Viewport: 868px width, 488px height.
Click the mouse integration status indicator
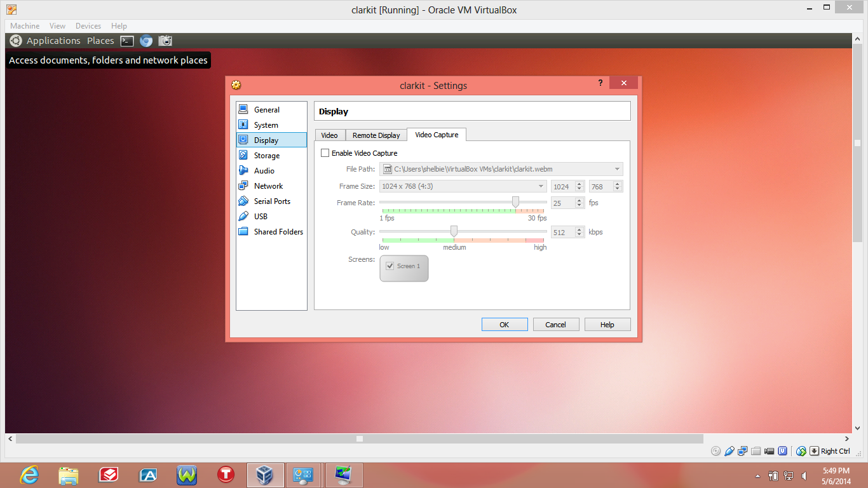[801, 451]
